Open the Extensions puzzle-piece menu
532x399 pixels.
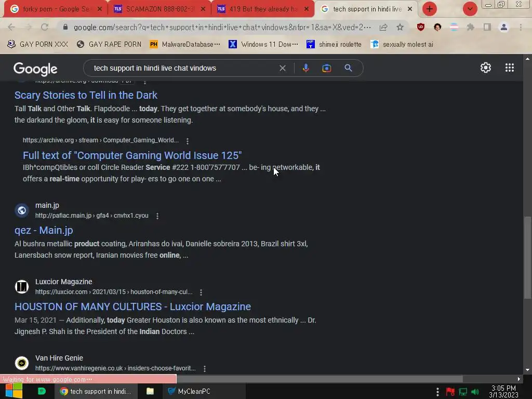[x=470, y=27]
